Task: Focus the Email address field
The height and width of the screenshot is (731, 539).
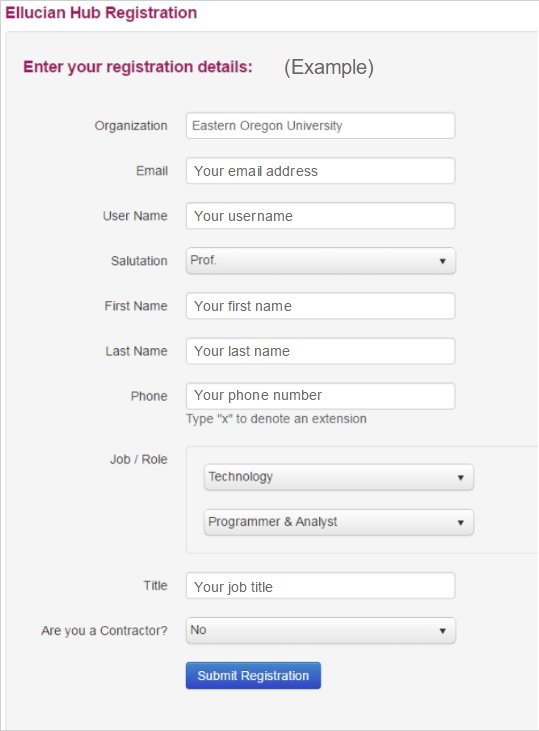Action: 320,171
